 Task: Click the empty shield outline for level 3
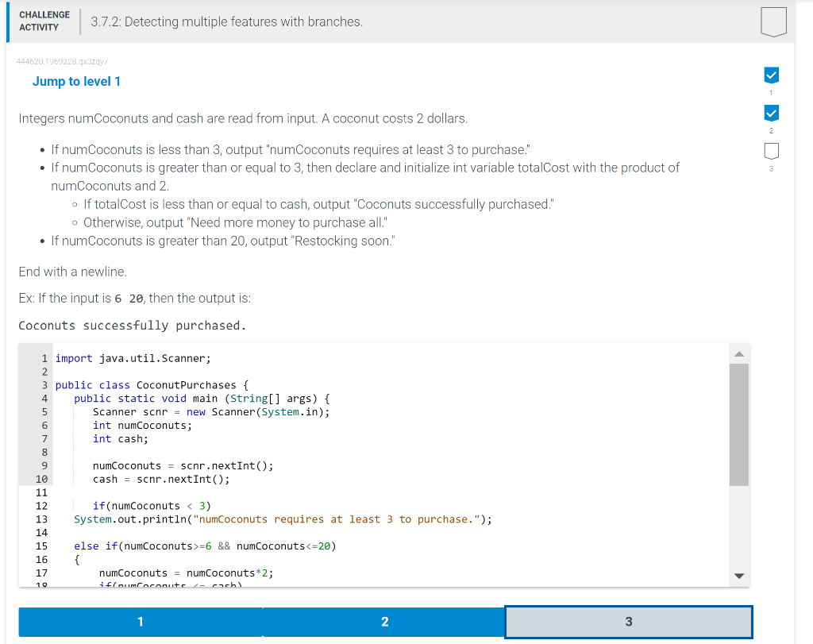pyautogui.click(x=771, y=151)
